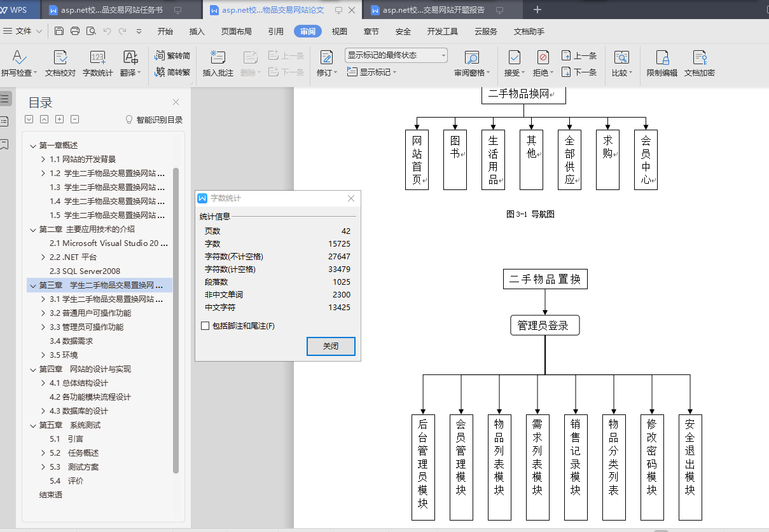This screenshot has height=532, width=769.
Task: Click 限制编辑 restrict editing
Action: 662,64
